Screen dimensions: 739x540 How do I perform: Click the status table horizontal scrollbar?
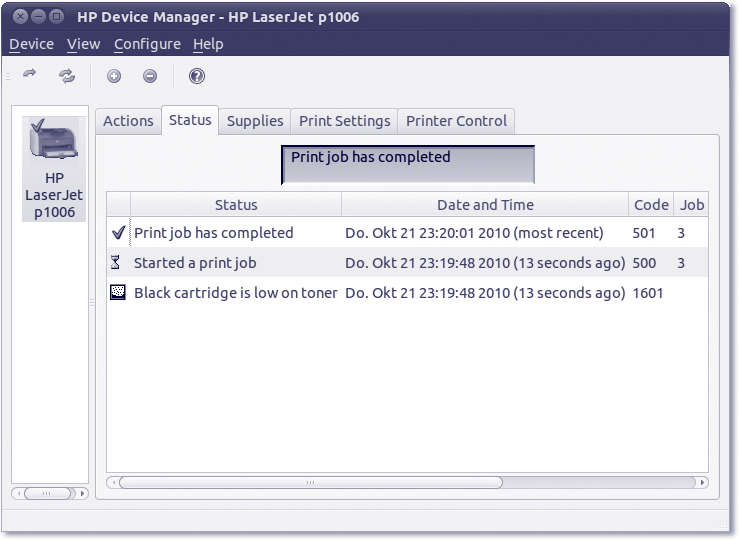(x=310, y=482)
